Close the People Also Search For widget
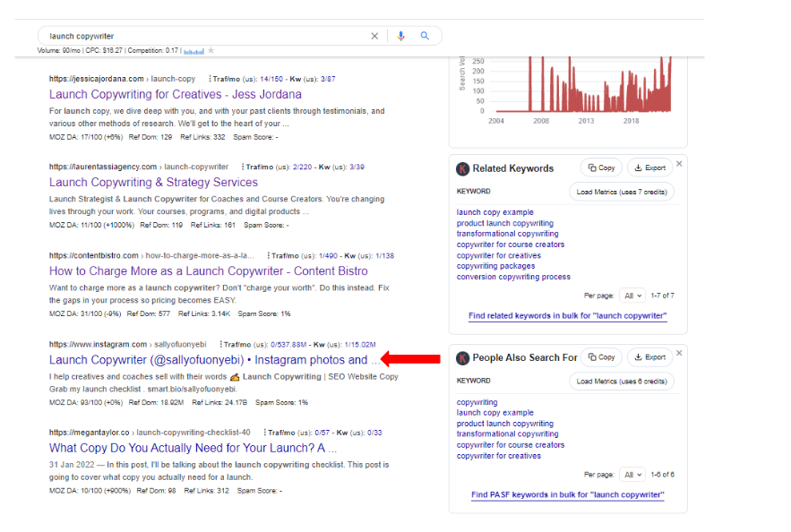 coord(679,353)
